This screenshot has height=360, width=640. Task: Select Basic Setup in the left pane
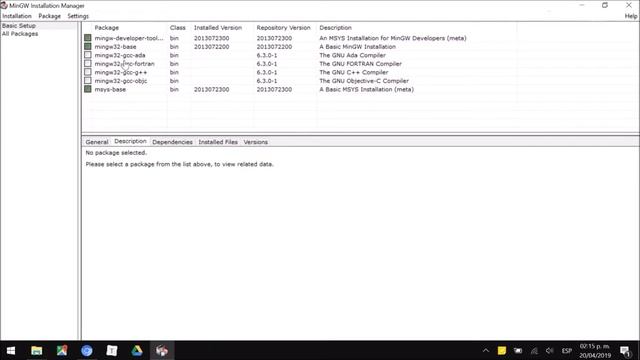(19, 25)
